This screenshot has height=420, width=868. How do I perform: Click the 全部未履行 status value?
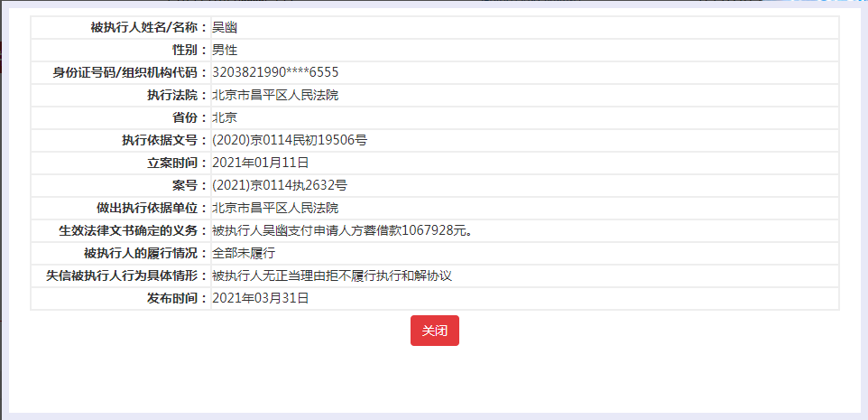pyautogui.click(x=243, y=253)
